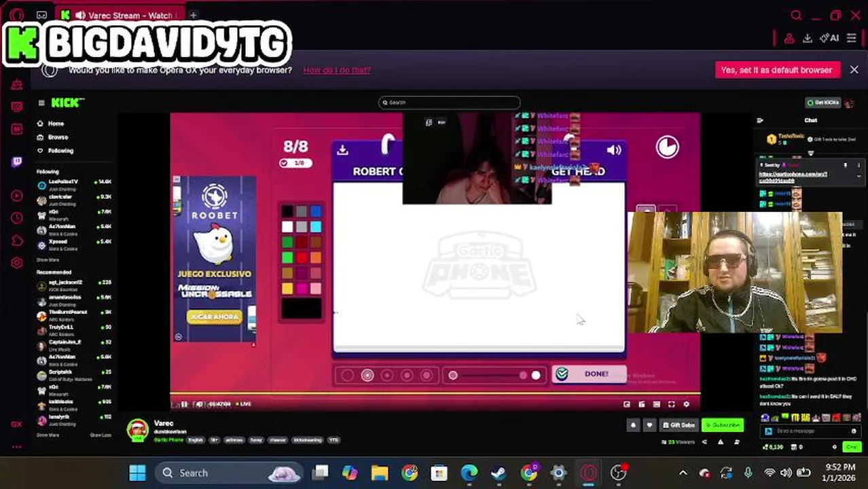Open the clavicular channel in Following
This screenshot has width=868, height=489.
pos(75,200)
